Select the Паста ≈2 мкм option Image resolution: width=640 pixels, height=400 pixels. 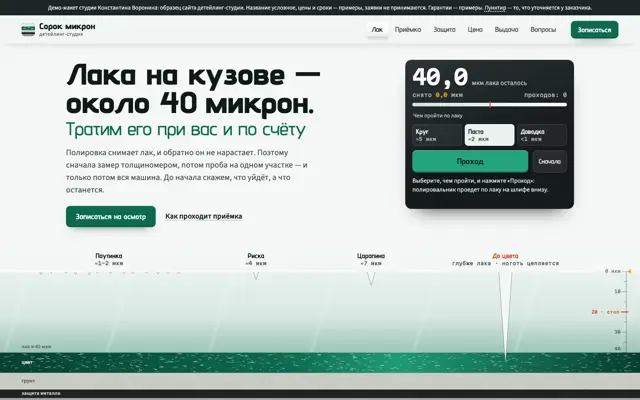tap(489, 135)
